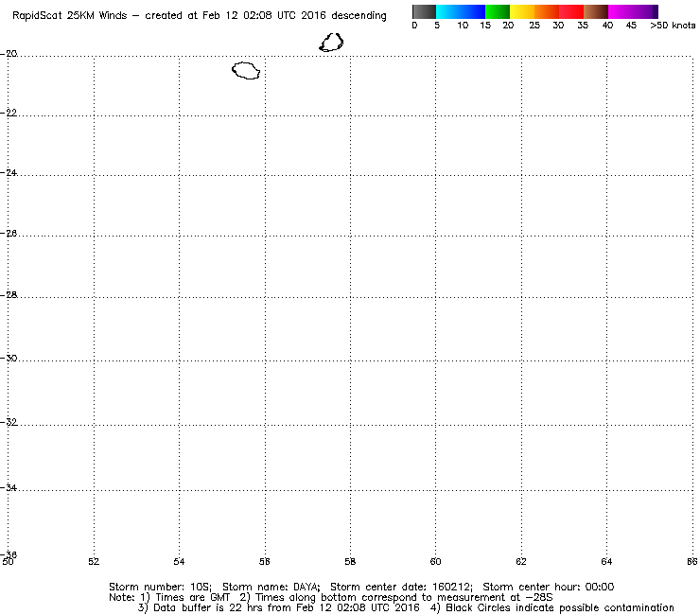Click the 'Storm center date: 160212' text
This screenshot has width=700, height=615.
(x=401, y=587)
